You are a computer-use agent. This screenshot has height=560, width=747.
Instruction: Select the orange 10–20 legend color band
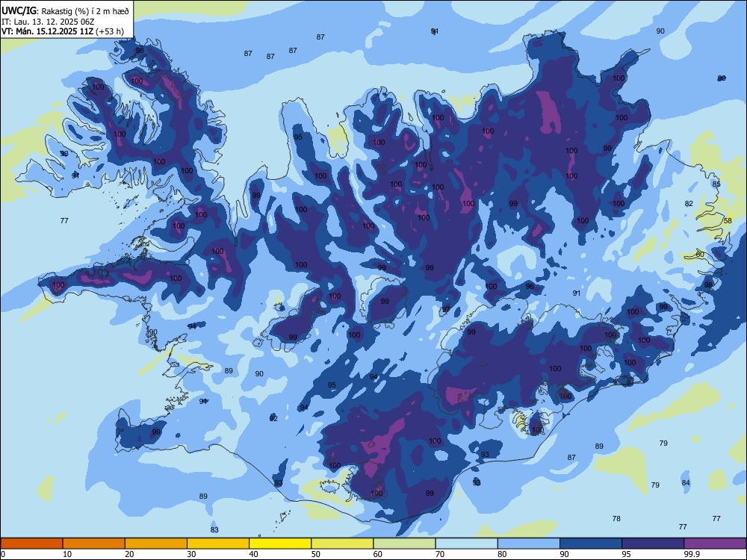coord(94,544)
